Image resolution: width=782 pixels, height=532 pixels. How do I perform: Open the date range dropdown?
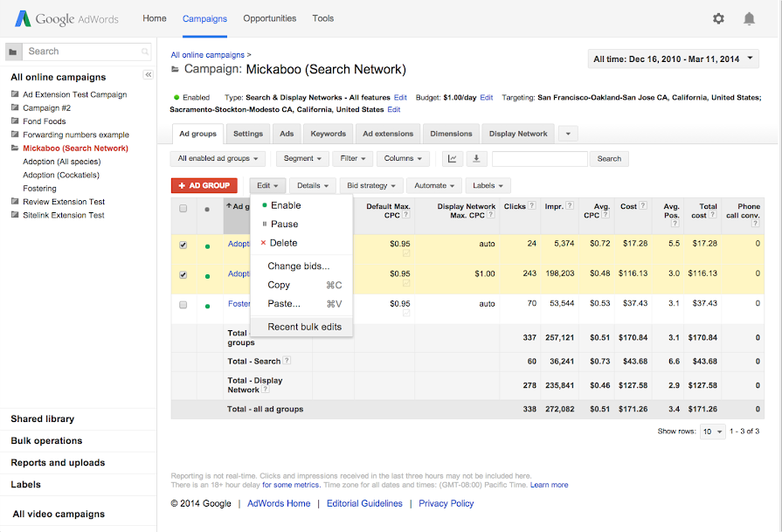point(674,59)
